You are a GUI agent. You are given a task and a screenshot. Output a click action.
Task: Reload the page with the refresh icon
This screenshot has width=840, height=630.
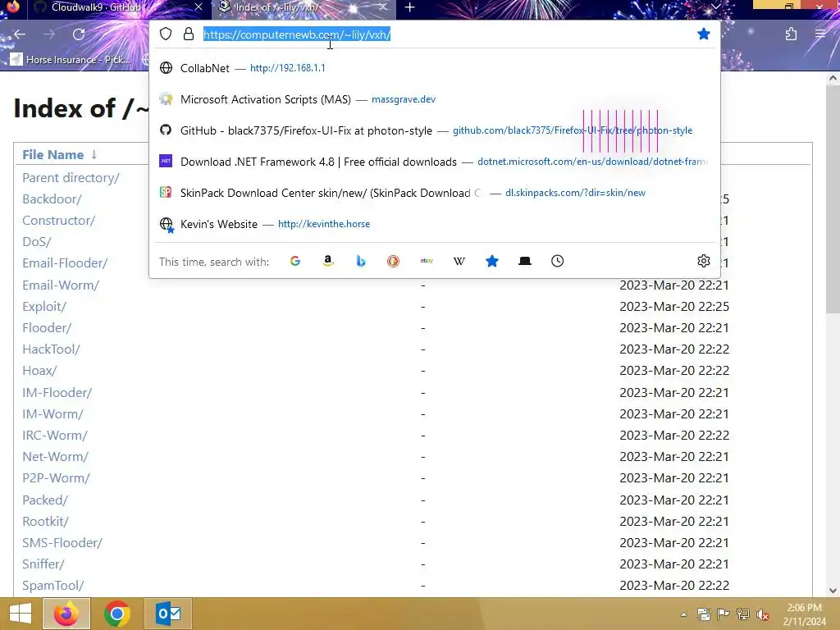point(79,34)
